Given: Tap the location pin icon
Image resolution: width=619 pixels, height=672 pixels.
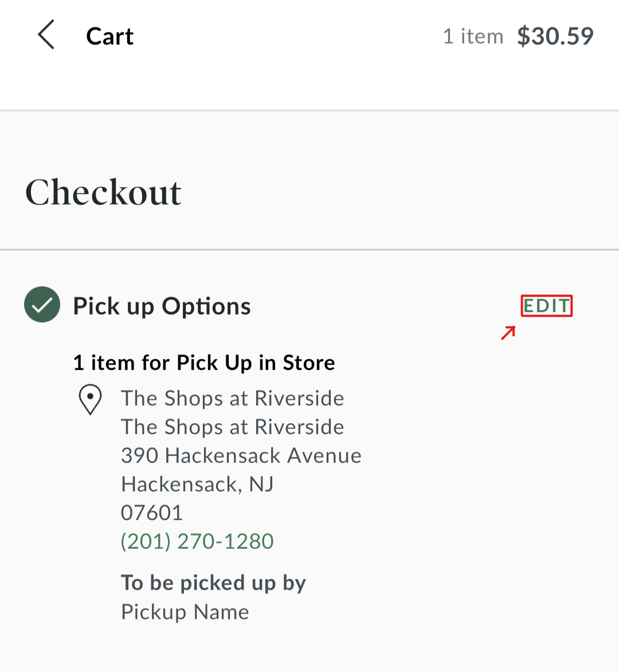Looking at the screenshot, I should (x=90, y=399).
